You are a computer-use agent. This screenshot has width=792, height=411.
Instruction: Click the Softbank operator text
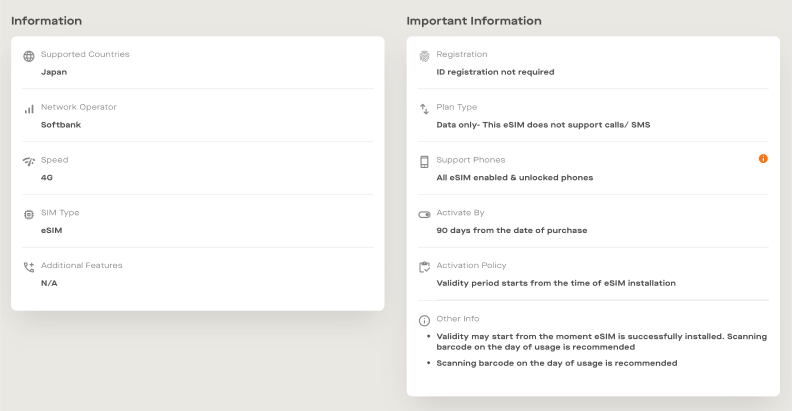(61, 125)
